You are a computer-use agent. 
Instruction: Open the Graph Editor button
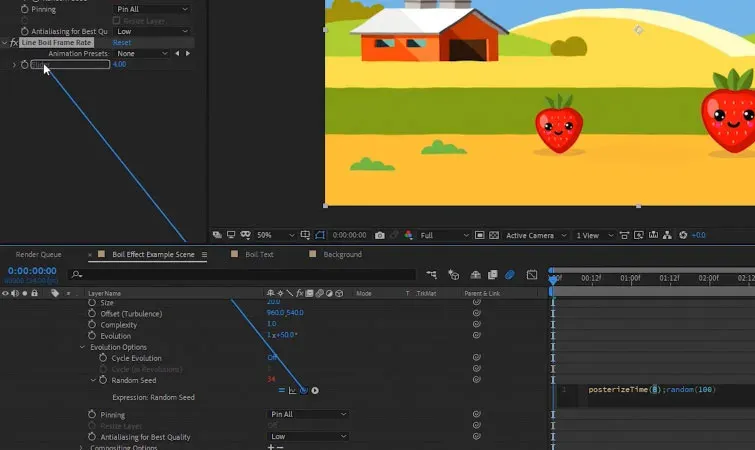pos(532,275)
